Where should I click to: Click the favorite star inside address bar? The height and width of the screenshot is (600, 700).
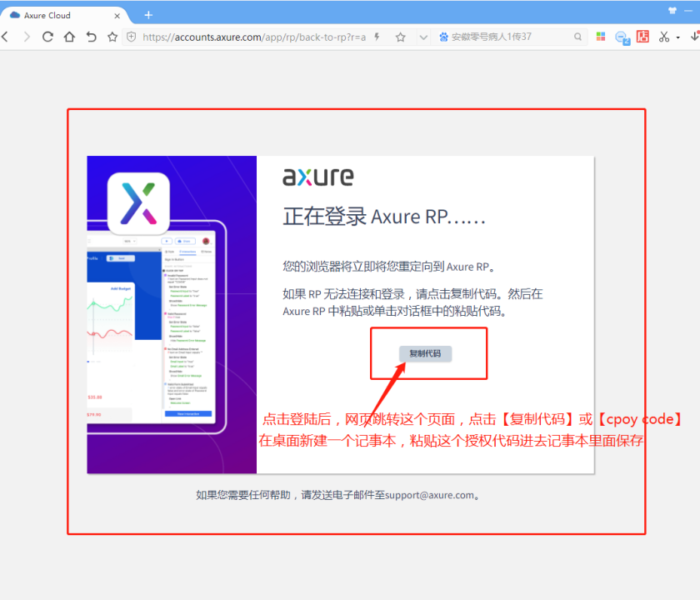tap(401, 37)
